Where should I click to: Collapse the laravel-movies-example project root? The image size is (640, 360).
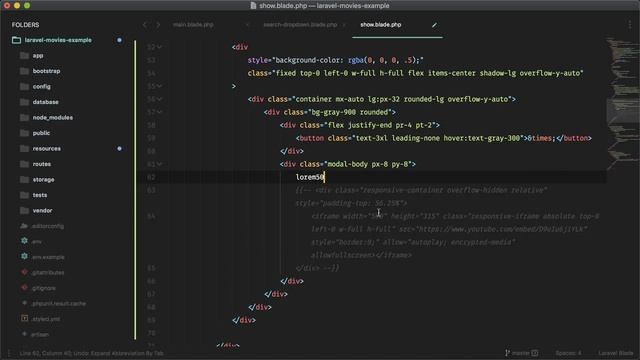tap(58, 40)
